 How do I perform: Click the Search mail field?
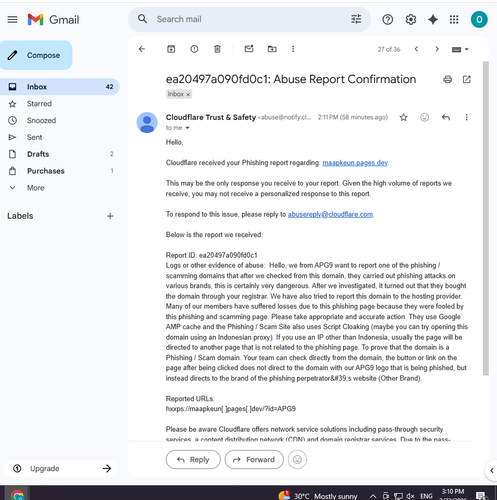click(x=250, y=19)
